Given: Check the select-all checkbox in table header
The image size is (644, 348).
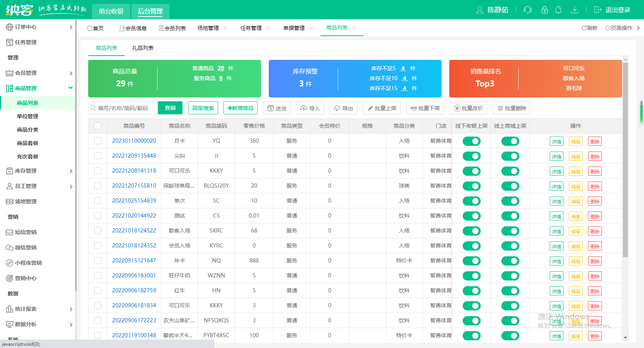Looking at the screenshot, I should pyautogui.click(x=98, y=125).
